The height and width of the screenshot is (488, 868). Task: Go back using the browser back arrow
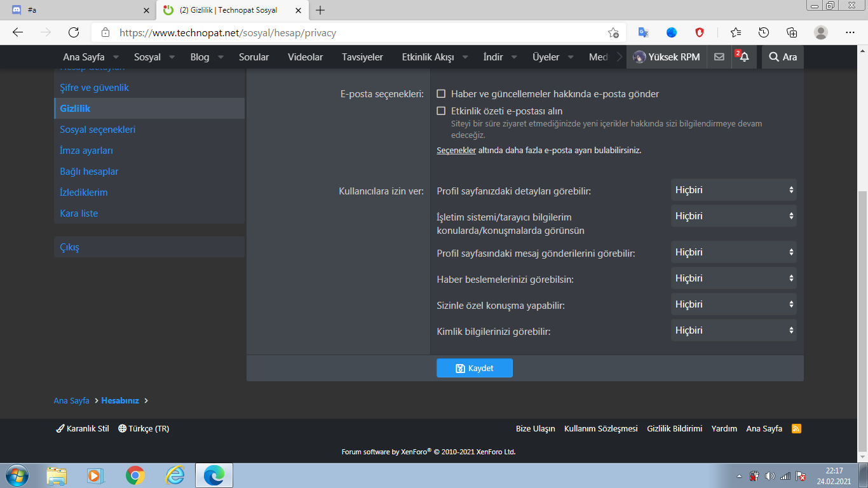[x=18, y=32]
